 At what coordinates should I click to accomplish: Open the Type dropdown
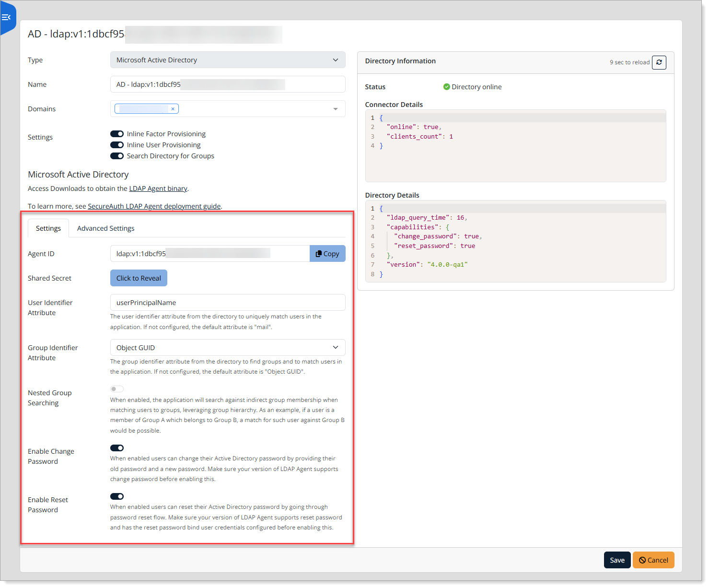tap(228, 60)
